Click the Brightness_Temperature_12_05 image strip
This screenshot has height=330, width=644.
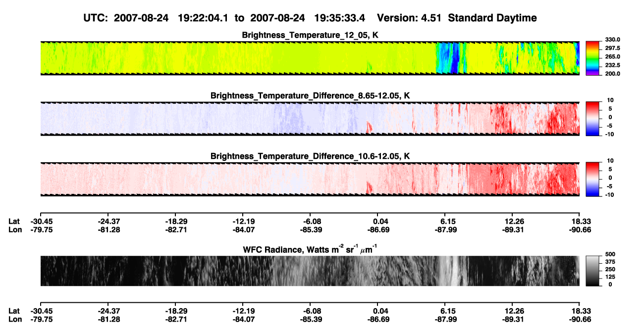(310, 58)
